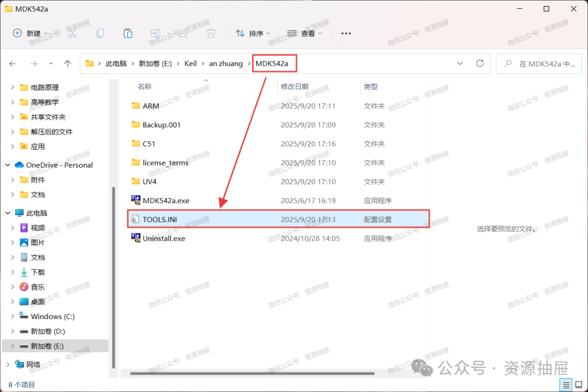Go up one folder level arrow

tap(68, 64)
